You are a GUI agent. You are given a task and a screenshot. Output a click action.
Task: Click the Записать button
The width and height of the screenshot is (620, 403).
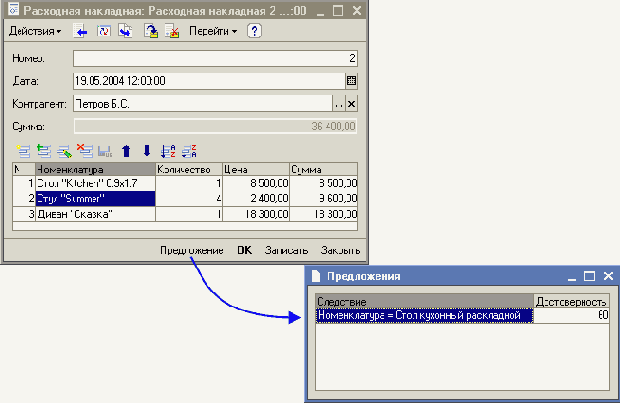pos(285,250)
